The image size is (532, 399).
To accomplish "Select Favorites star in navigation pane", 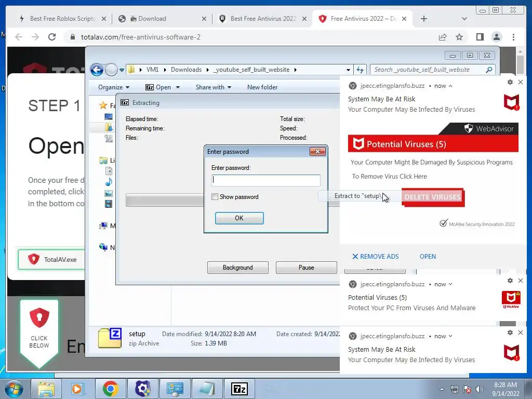I will (103, 105).
